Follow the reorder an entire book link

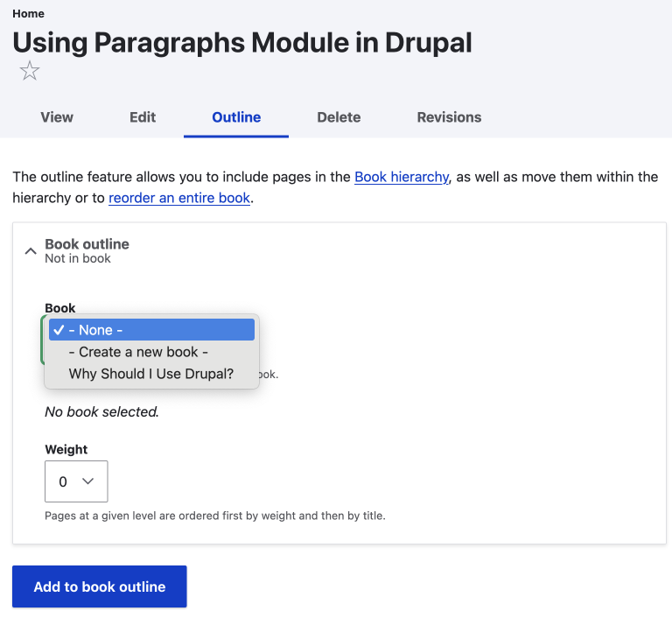click(179, 198)
